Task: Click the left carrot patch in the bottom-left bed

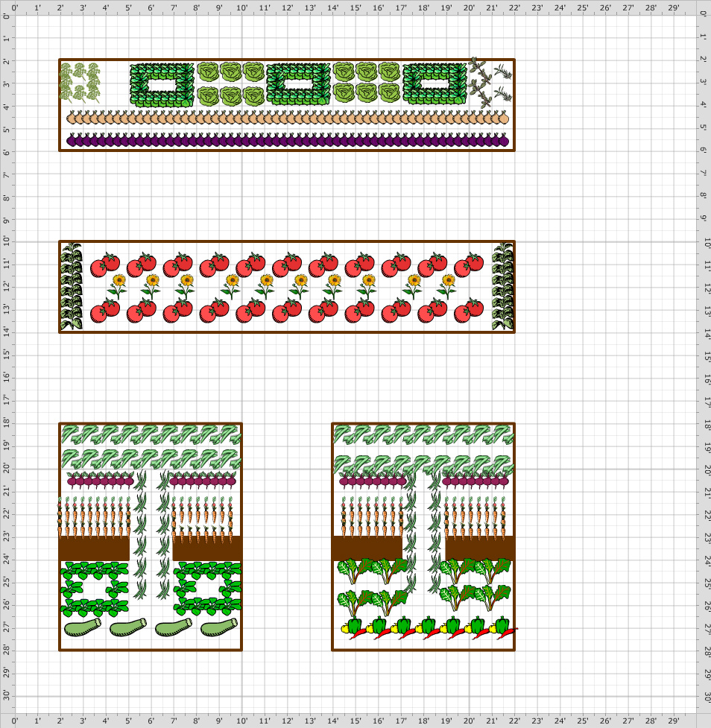Action: click(x=94, y=516)
